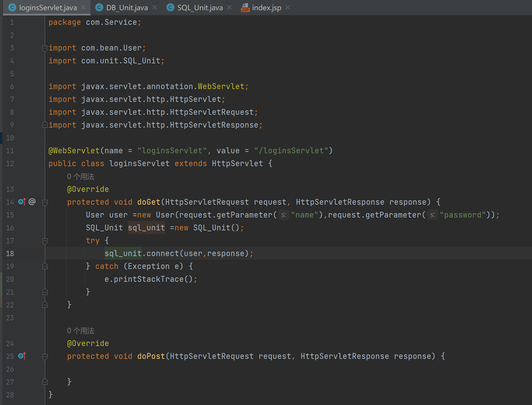This screenshot has width=532, height=405.
Task: Click 'HttpServletResponse' in the import on line 9
Action: click(214, 125)
